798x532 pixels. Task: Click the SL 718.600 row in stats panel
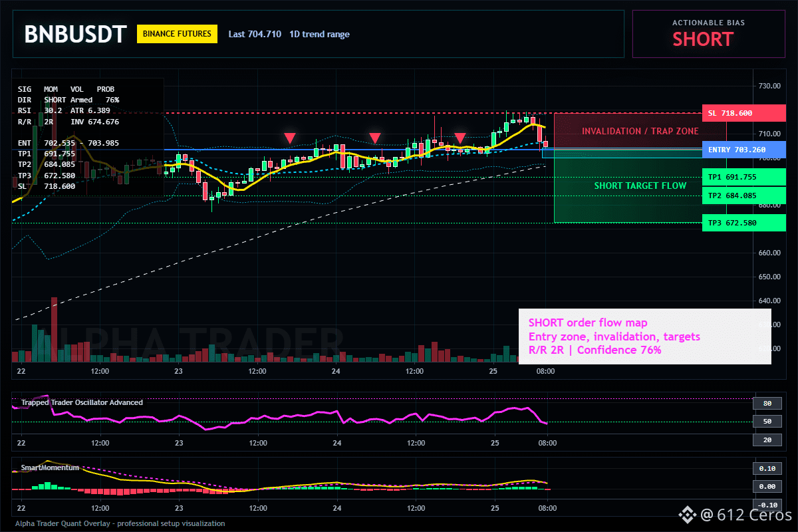(47, 186)
